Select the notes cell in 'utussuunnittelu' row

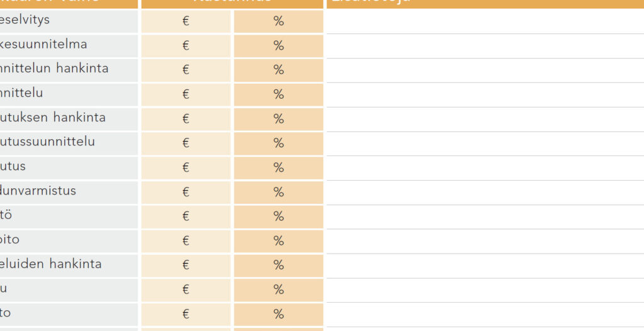(x=485, y=143)
